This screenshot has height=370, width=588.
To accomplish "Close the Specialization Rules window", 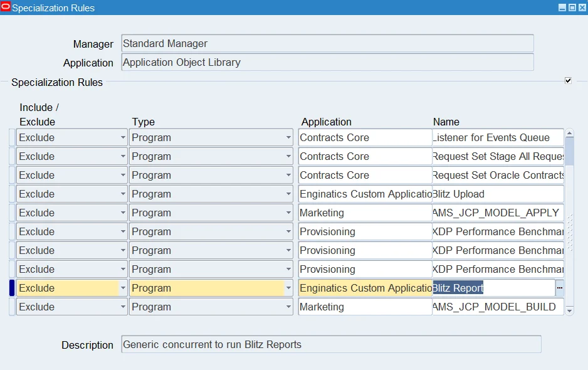I will tap(582, 8).
